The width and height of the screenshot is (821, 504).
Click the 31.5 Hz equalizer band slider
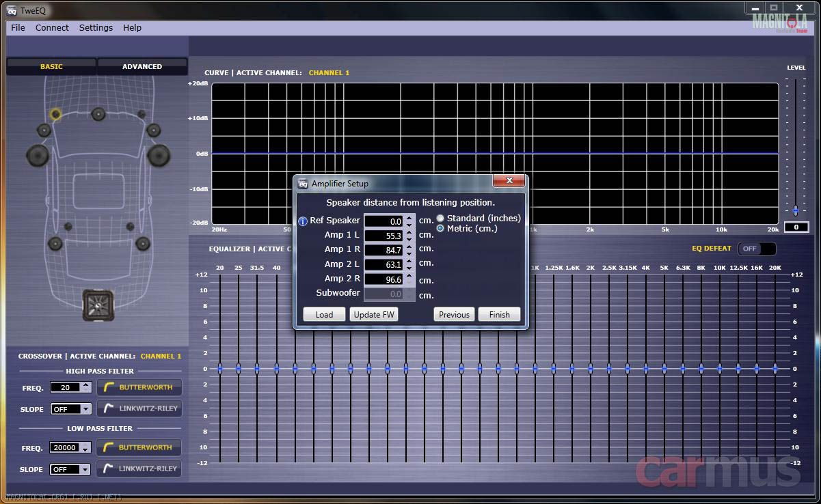[257, 368]
